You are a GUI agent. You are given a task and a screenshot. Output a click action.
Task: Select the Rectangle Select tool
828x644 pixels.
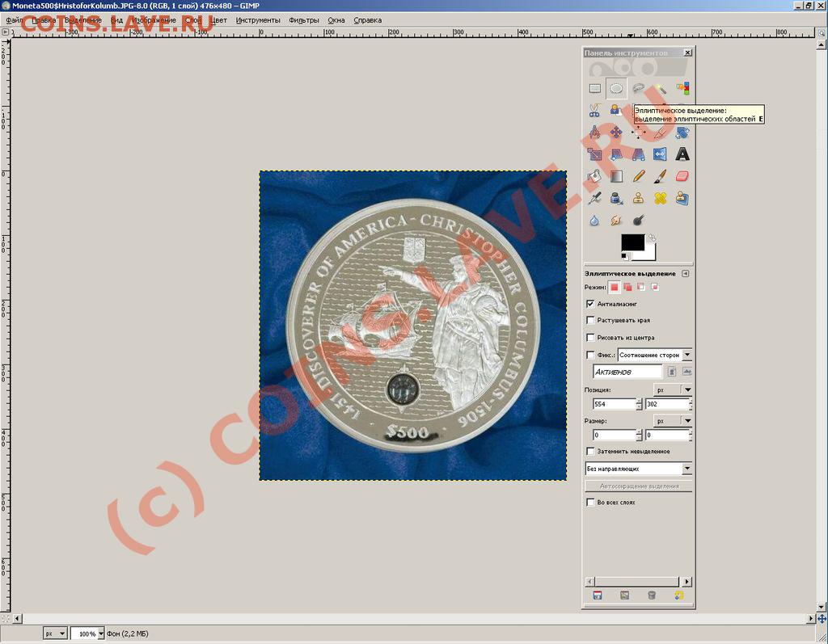click(594, 88)
